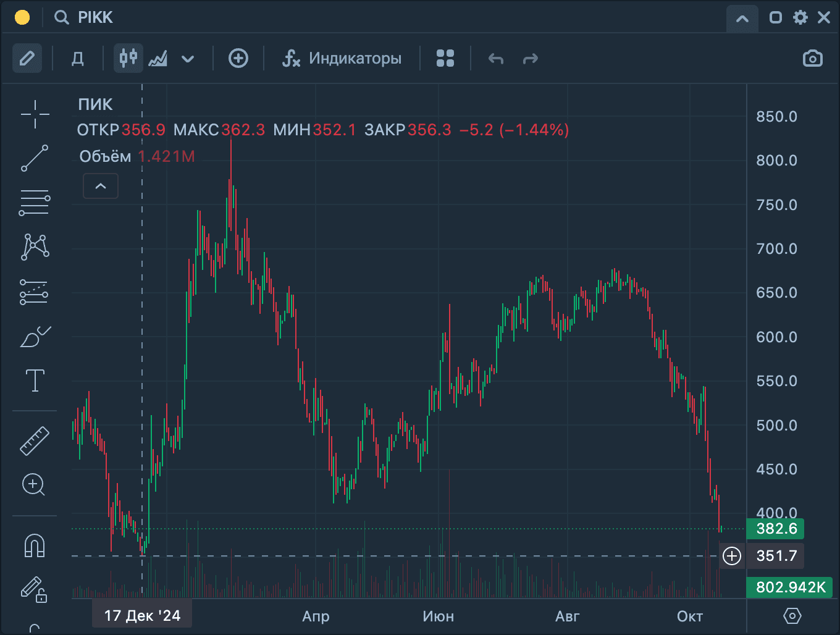Select the trend line drawing tool
The height and width of the screenshot is (635, 840).
click(35, 158)
